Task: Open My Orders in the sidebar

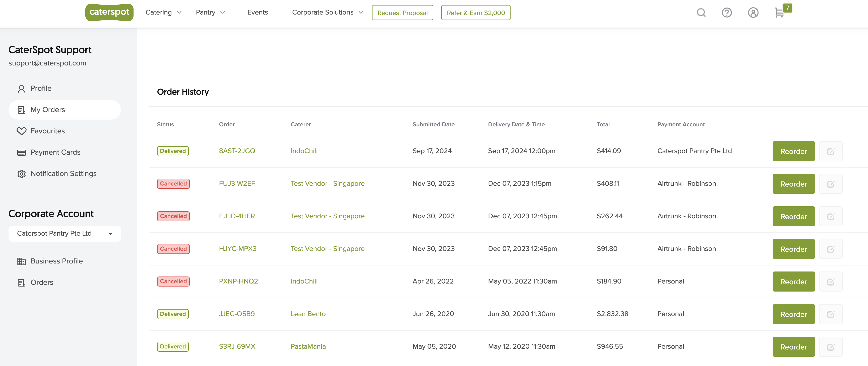Action: point(65,110)
